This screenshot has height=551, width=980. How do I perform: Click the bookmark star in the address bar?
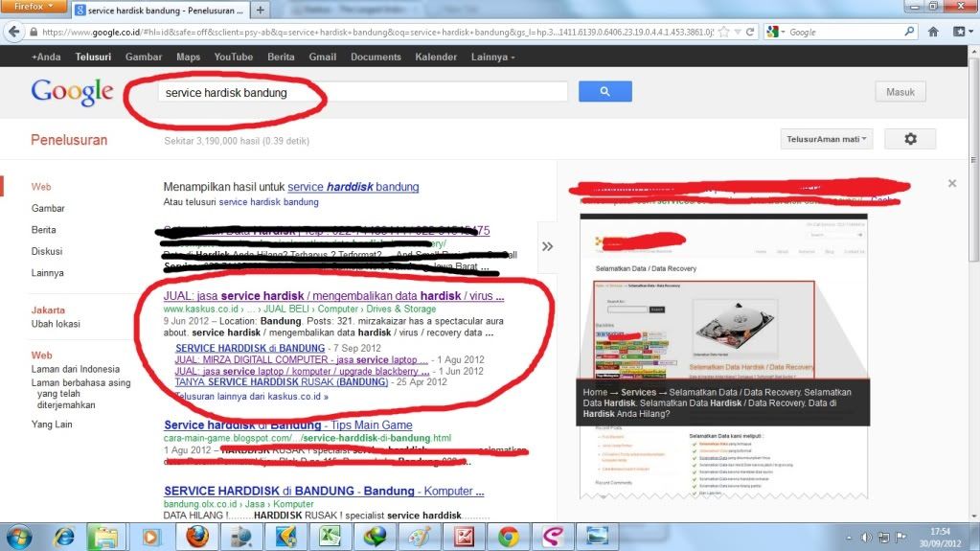point(724,32)
